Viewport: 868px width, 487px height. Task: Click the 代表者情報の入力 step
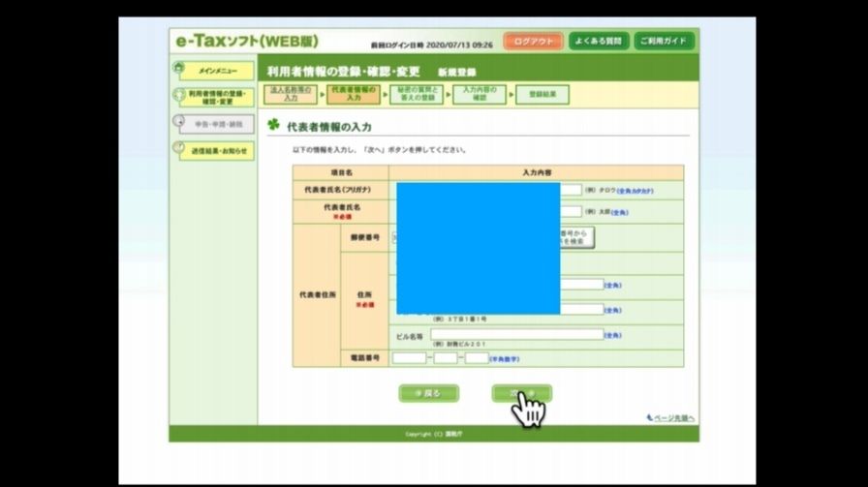[x=353, y=94]
